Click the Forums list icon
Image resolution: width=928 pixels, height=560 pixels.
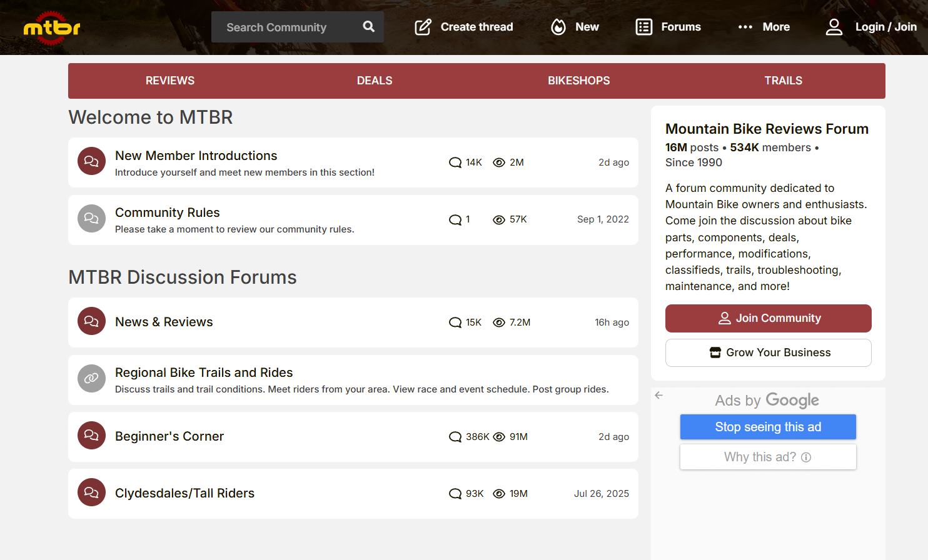tap(644, 27)
